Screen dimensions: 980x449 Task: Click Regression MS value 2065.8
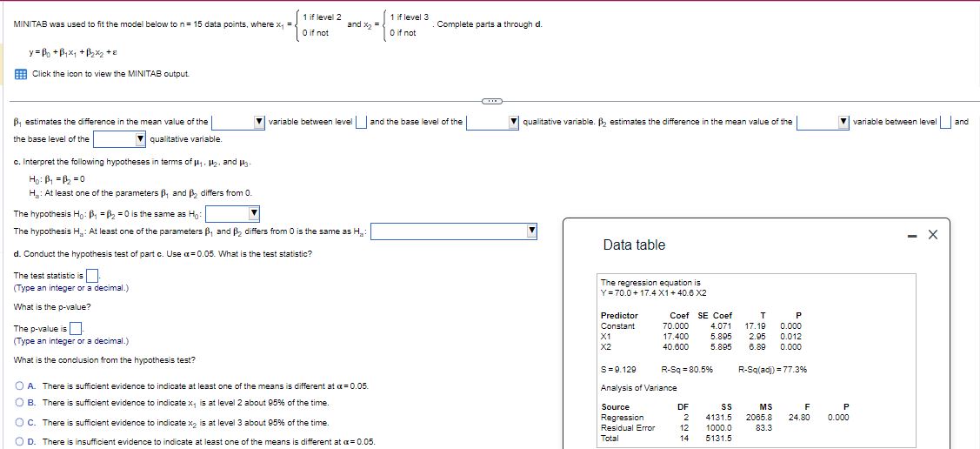point(759,417)
